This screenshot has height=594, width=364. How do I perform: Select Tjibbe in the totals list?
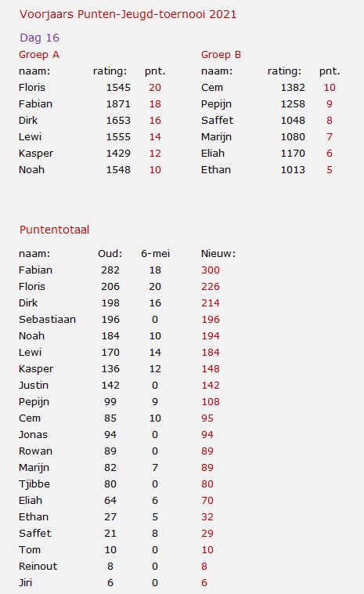pos(34,484)
